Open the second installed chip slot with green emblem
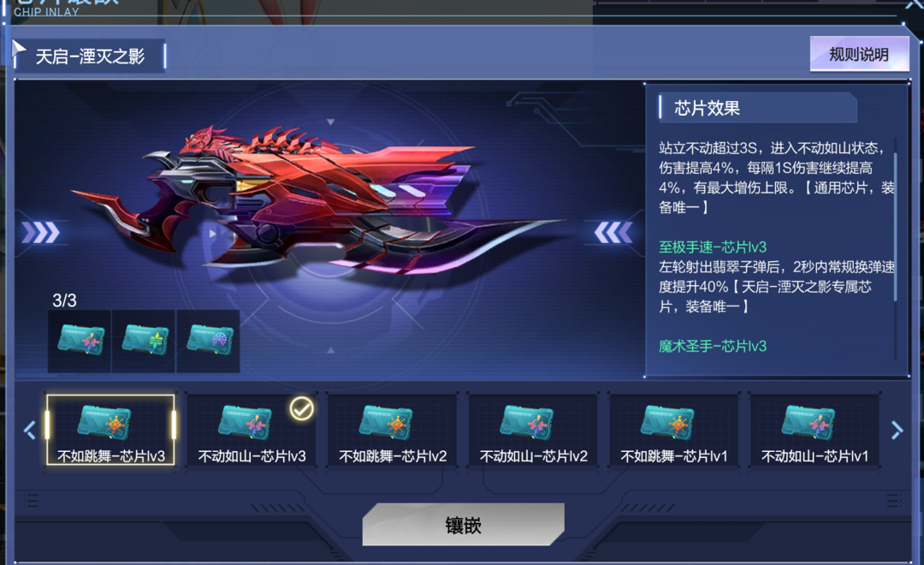This screenshot has width=924, height=565. point(144,341)
